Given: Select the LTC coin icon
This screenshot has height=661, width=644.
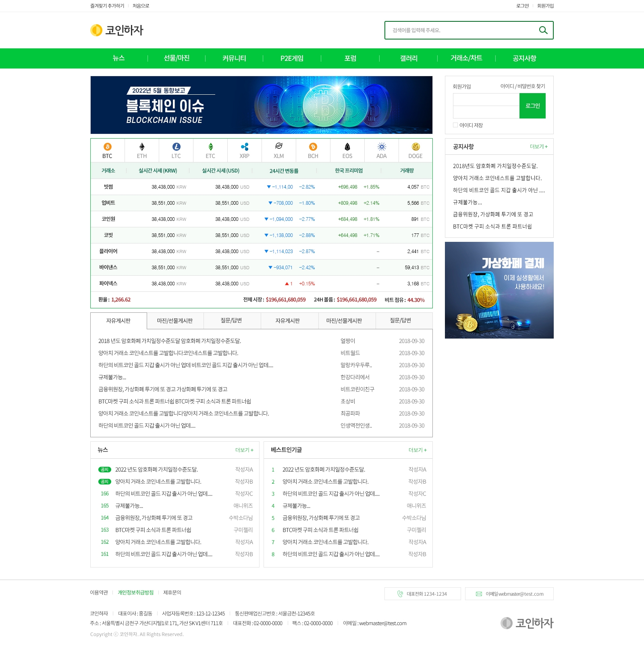Looking at the screenshot, I should [x=176, y=147].
